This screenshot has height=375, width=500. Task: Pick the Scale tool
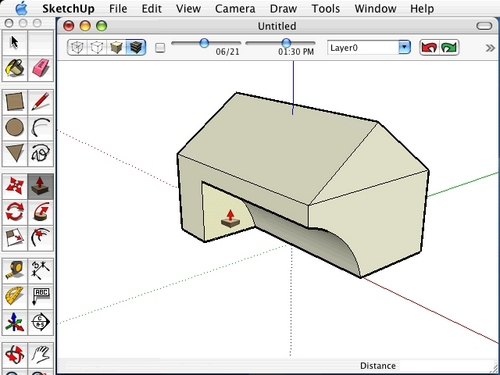pyautogui.click(x=15, y=238)
